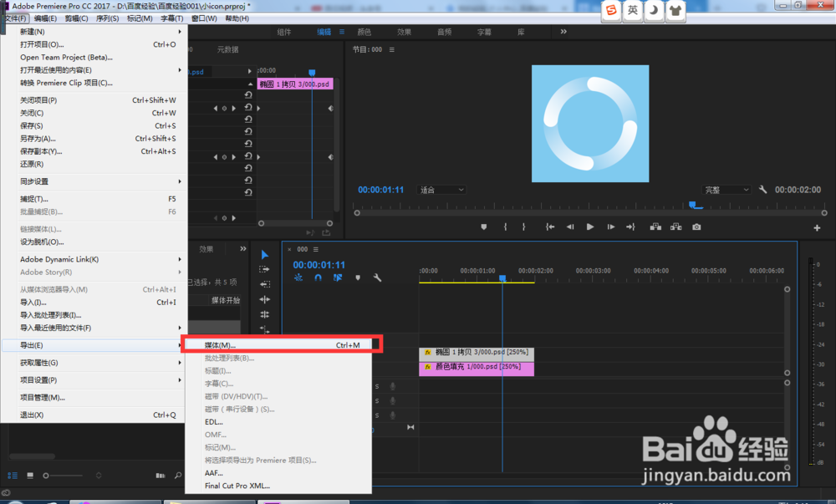Choose Final Cut Pro XML... export option
Viewport: 836px width, 504px height.
[278, 486]
